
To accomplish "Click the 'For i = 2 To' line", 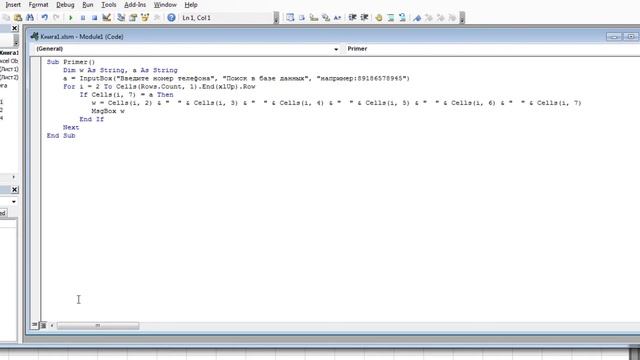I will (159, 87).
